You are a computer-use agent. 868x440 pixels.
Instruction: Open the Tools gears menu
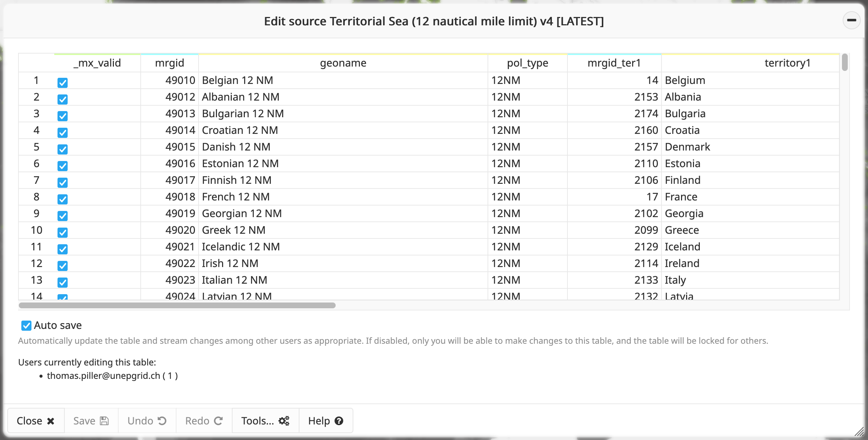265,421
